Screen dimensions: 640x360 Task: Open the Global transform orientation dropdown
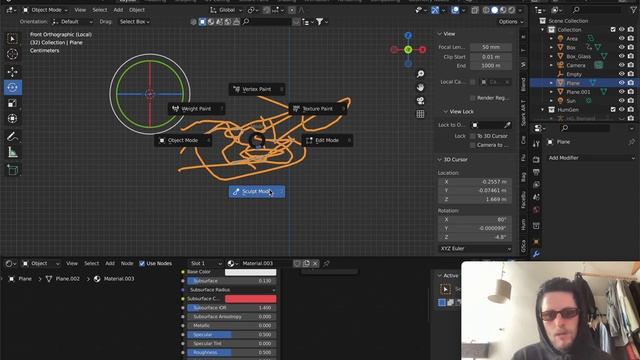click(x=227, y=10)
